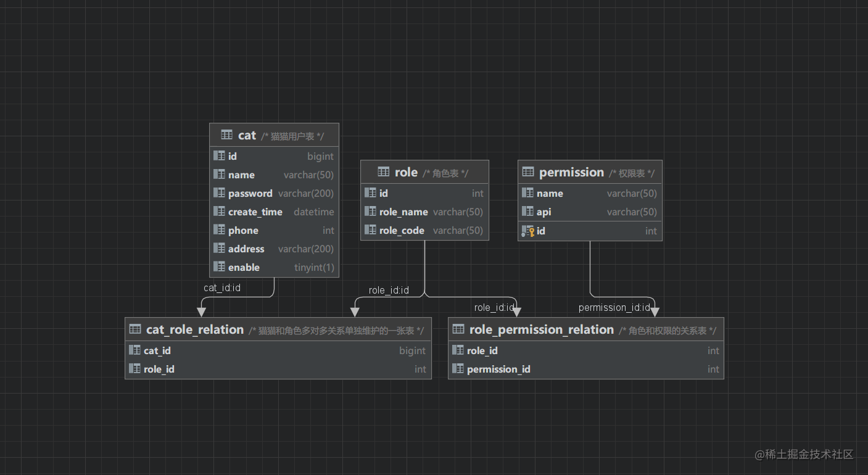Click the table icon on role_permission_relation header
Image resolution: width=868 pixels, height=475 pixels.
458,329
